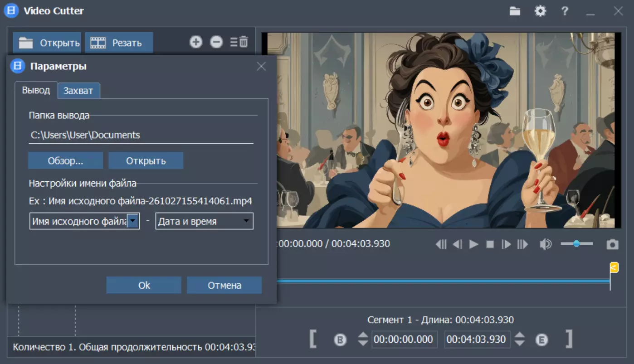
Task: Click the output folder path field
Action: [x=141, y=135]
